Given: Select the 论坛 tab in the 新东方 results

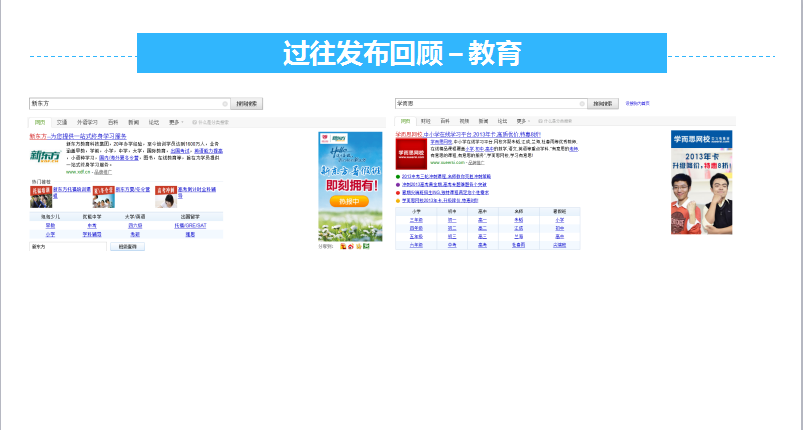Looking at the screenshot, I should (x=154, y=122).
